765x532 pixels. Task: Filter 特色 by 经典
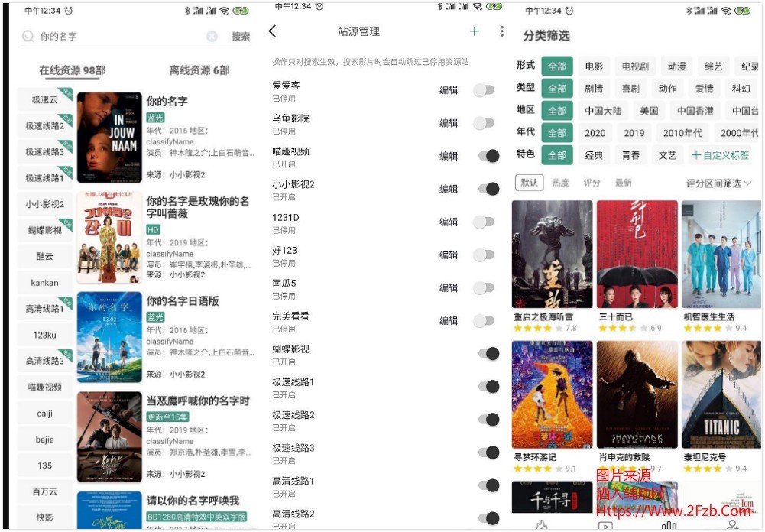pyautogui.click(x=594, y=155)
